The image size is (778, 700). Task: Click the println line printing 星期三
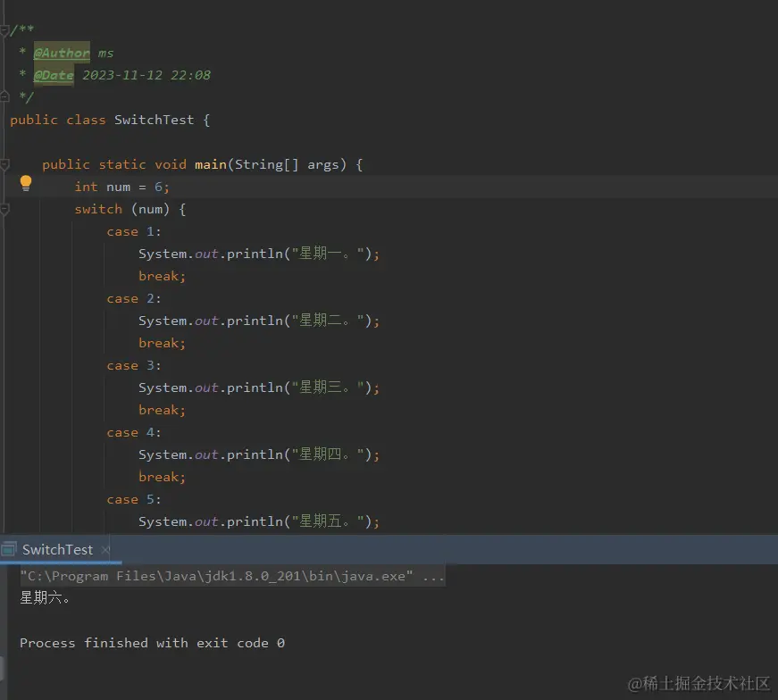pyautogui.click(x=259, y=388)
